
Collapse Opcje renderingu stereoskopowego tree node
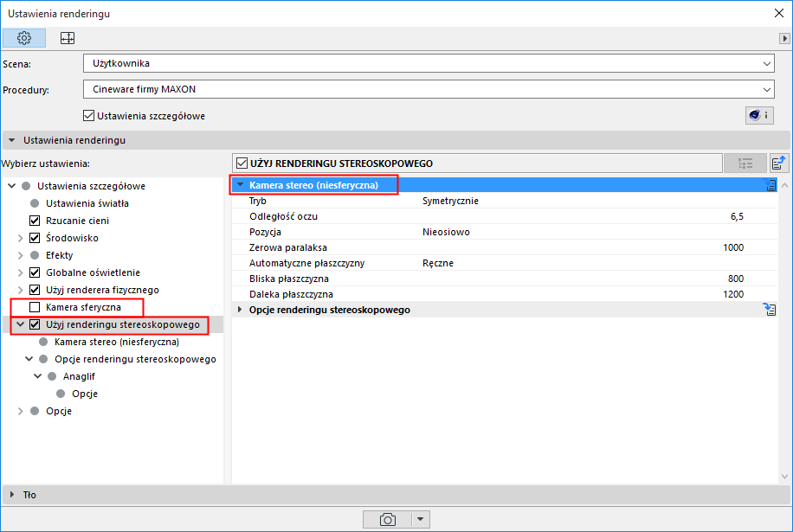click(x=29, y=359)
